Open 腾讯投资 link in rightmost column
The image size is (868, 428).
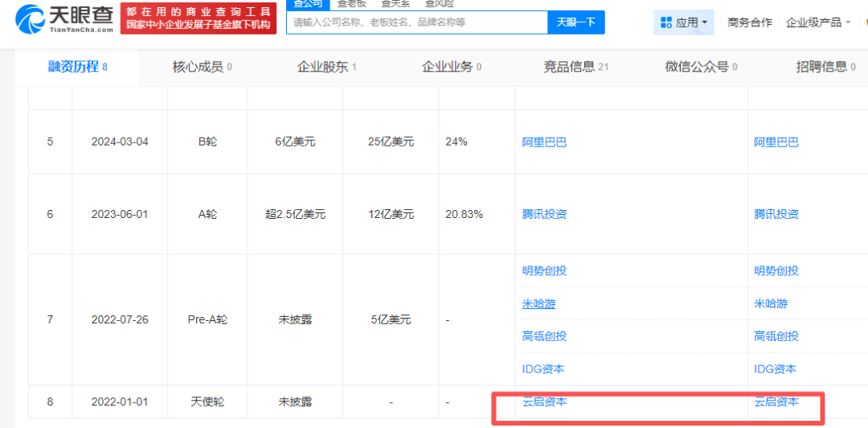776,214
